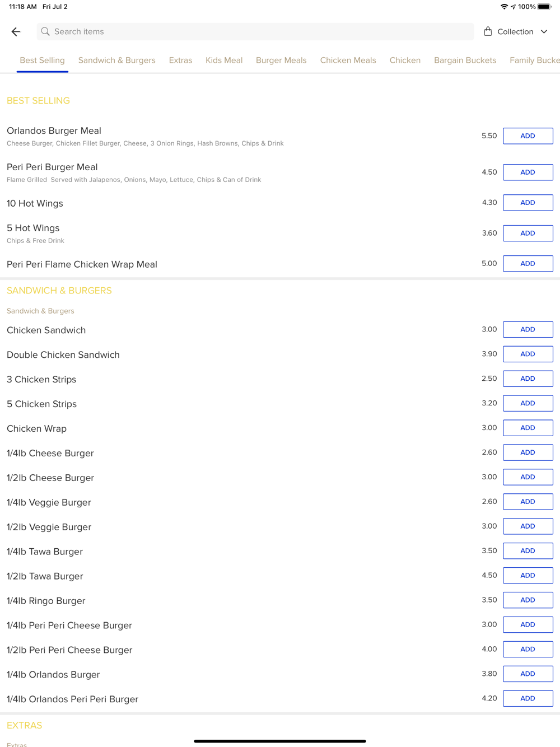Add Peri Peri Burger Meal
Image resolution: width=560 pixels, height=747 pixels.
click(x=528, y=172)
